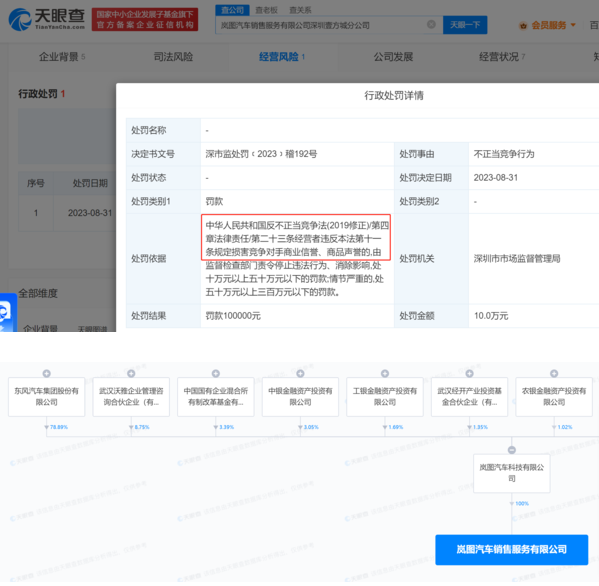This screenshot has width=599, height=586.
Task: Collapse the 岚图汽车科技有限公司 node with its minus icon
Action: pyautogui.click(x=512, y=450)
